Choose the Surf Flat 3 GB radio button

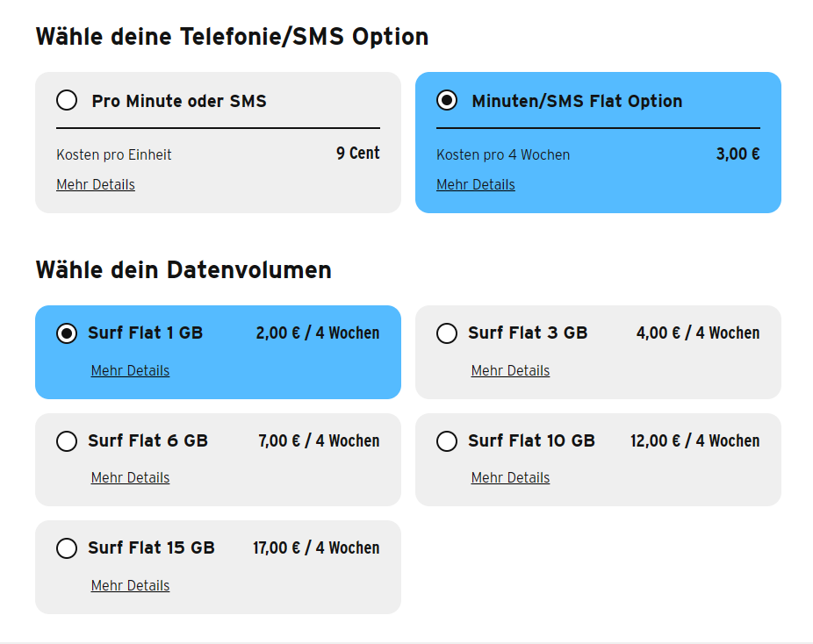click(447, 333)
